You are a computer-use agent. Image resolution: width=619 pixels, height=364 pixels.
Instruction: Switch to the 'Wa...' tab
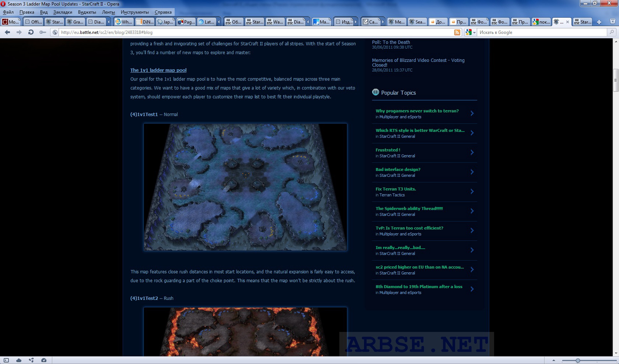(275, 22)
